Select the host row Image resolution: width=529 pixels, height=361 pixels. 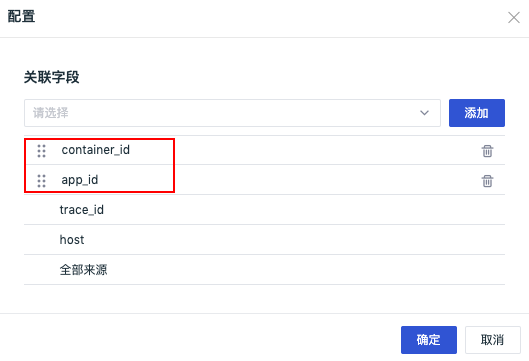(x=264, y=240)
